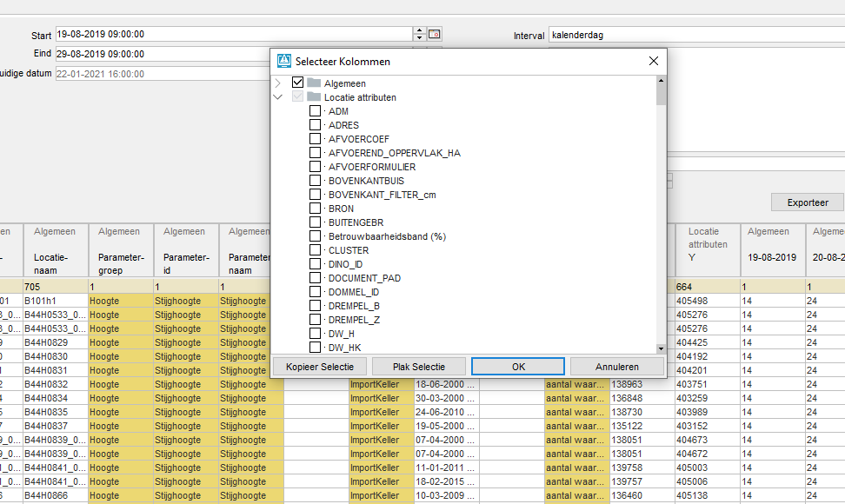Image resolution: width=845 pixels, height=504 pixels.
Task: Enable the DW_HK checkbox
Action: (316, 348)
